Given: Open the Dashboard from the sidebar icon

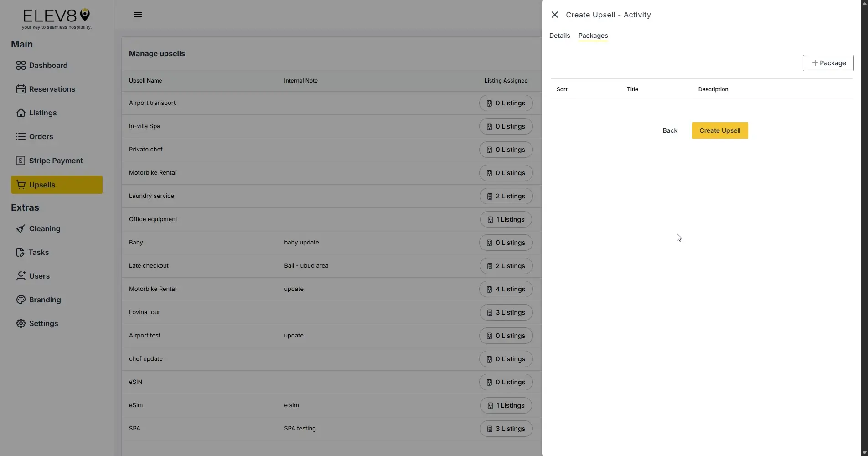Looking at the screenshot, I should click(21, 65).
